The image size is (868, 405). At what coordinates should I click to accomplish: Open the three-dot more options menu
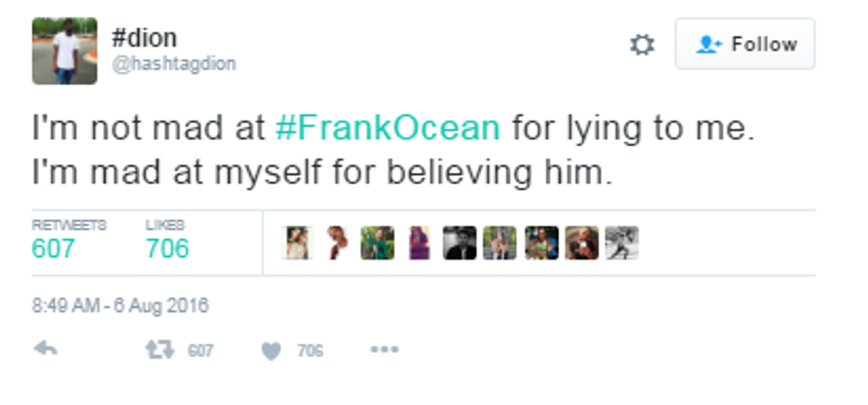coord(384,350)
